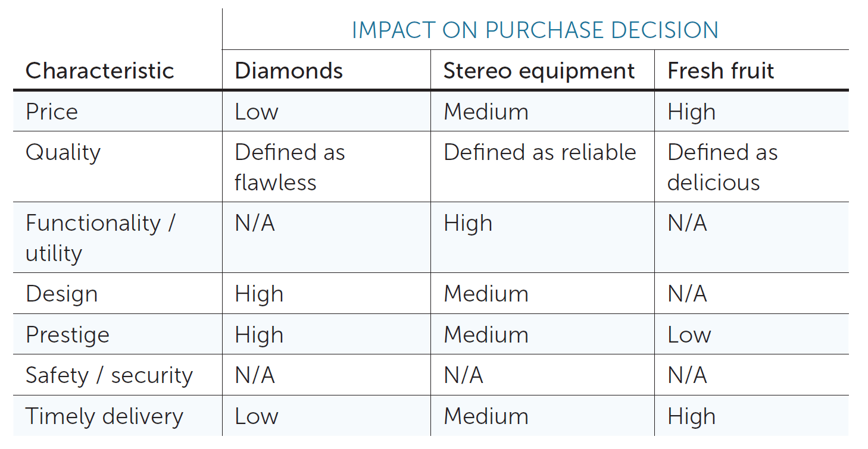Image resolution: width=868 pixels, height=449 pixels.
Task: Click Fresh fruit's Prestige value cell
Action: [689, 335]
